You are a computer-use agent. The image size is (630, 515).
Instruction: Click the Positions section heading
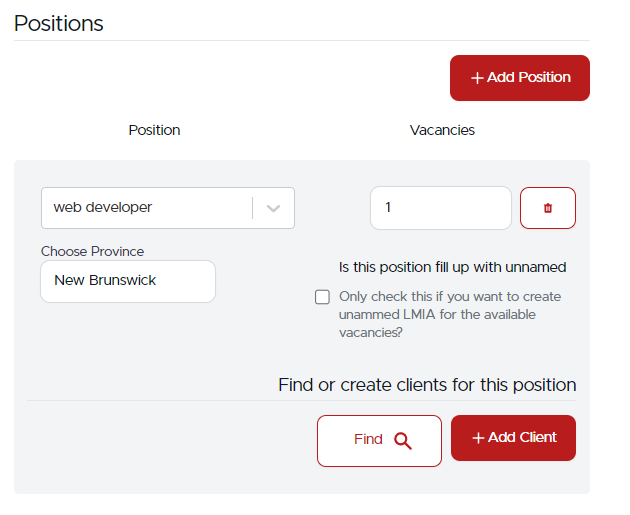tap(59, 23)
